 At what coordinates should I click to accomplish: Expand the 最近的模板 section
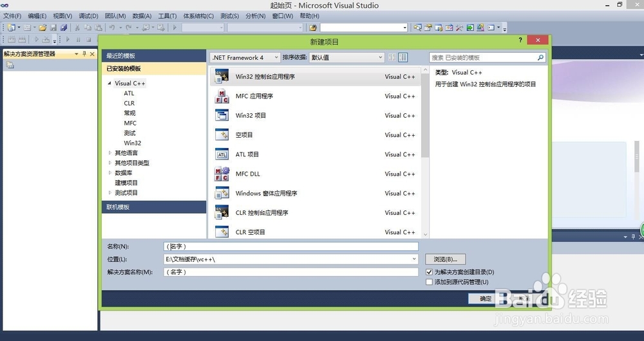(x=154, y=56)
